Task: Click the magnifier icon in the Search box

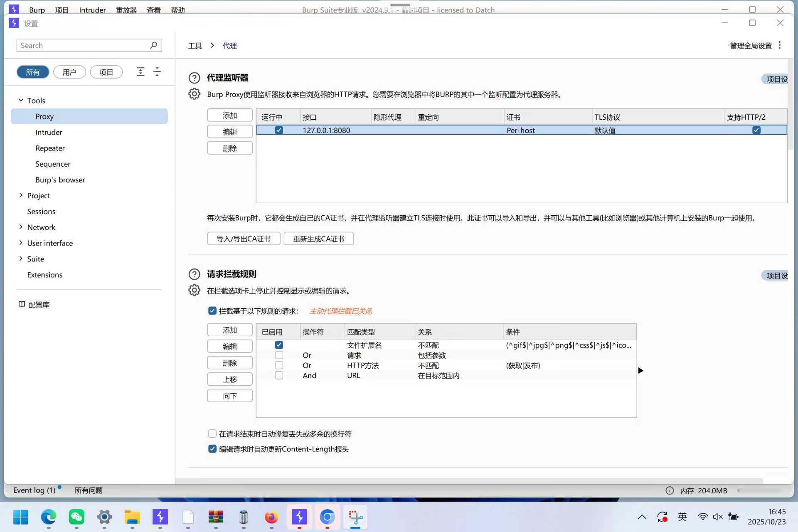Action: [153, 45]
